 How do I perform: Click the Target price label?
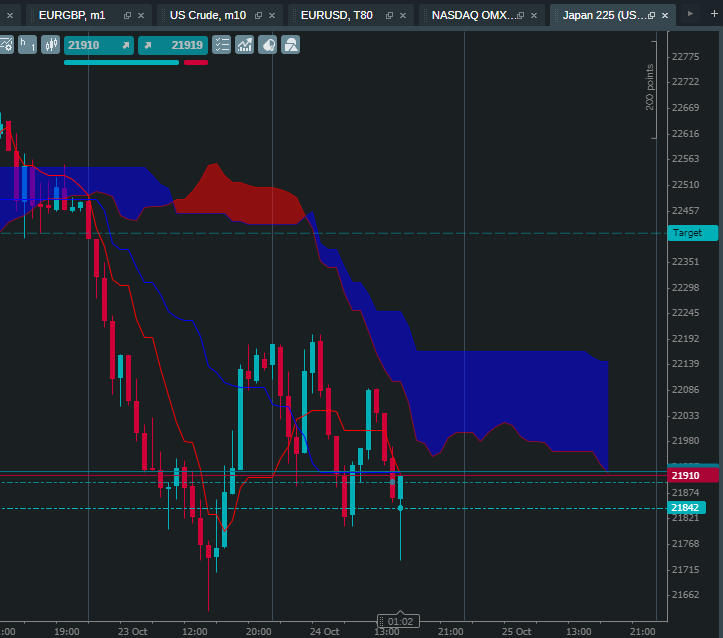693,233
